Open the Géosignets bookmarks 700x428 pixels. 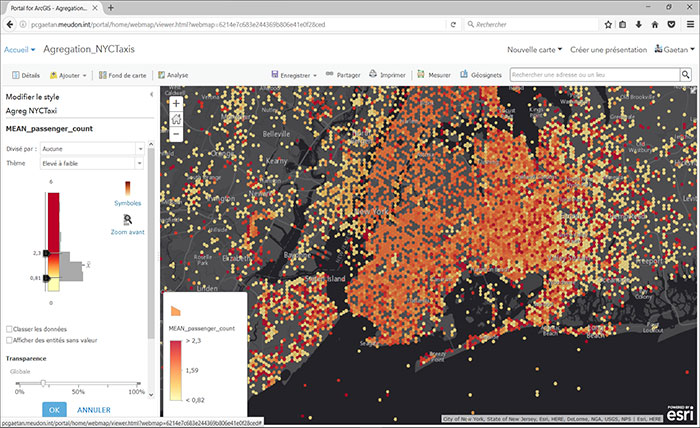481,75
